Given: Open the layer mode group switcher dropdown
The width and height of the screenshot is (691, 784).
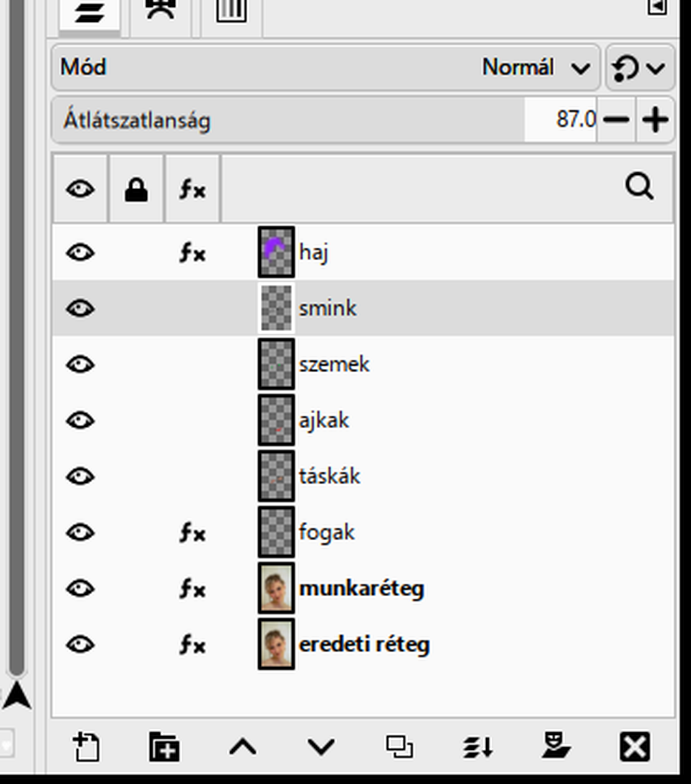Looking at the screenshot, I should [640, 67].
